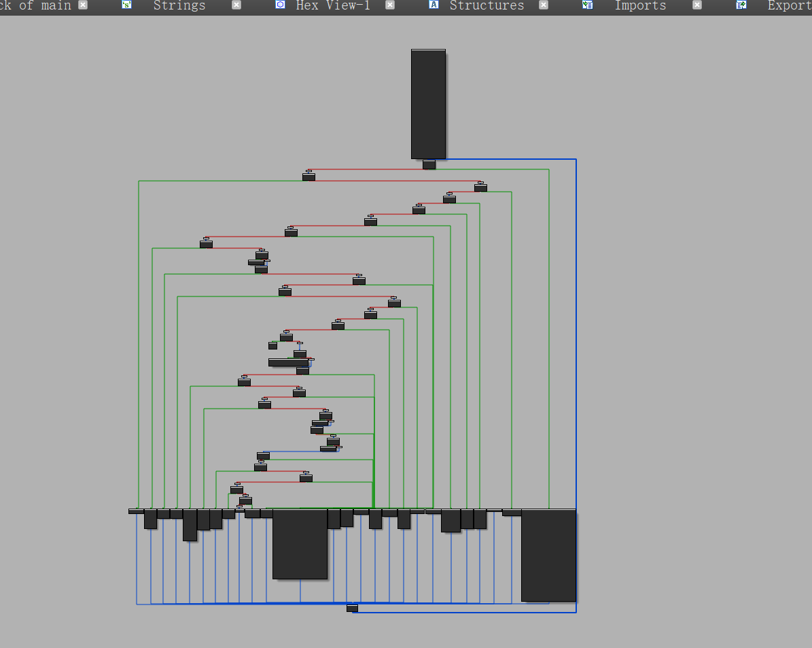Image resolution: width=812 pixels, height=648 pixels.
Task: Click the Hex View-1 tab icon
Action: tap(280, 5)
